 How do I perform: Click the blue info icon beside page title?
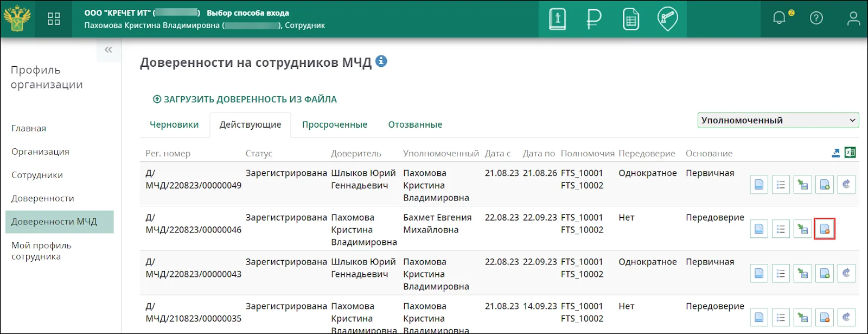[x=381, y=61]
